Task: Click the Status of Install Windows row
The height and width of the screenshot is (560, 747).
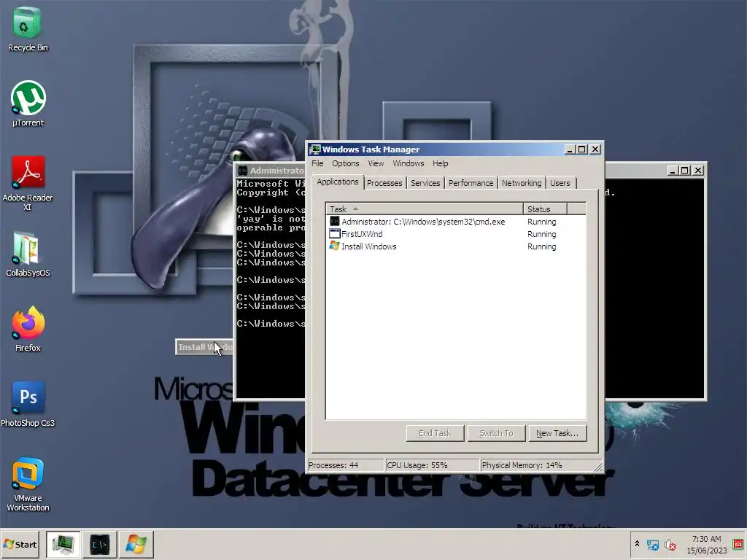Action: click(x=542, y=246)
